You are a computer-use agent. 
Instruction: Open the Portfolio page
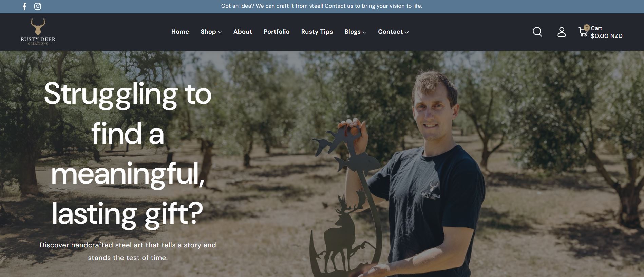coord(277,32)
